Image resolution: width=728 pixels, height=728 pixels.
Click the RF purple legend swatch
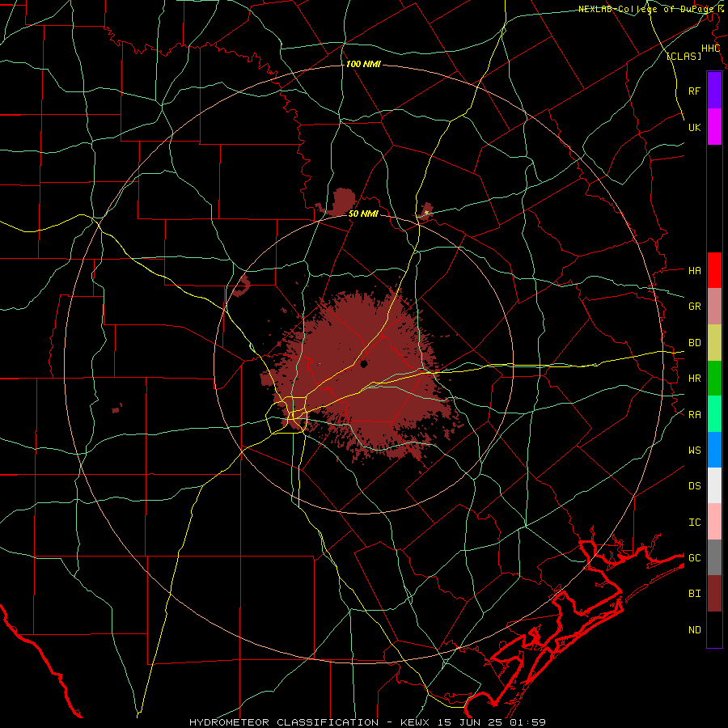click(x=714, y=91)
